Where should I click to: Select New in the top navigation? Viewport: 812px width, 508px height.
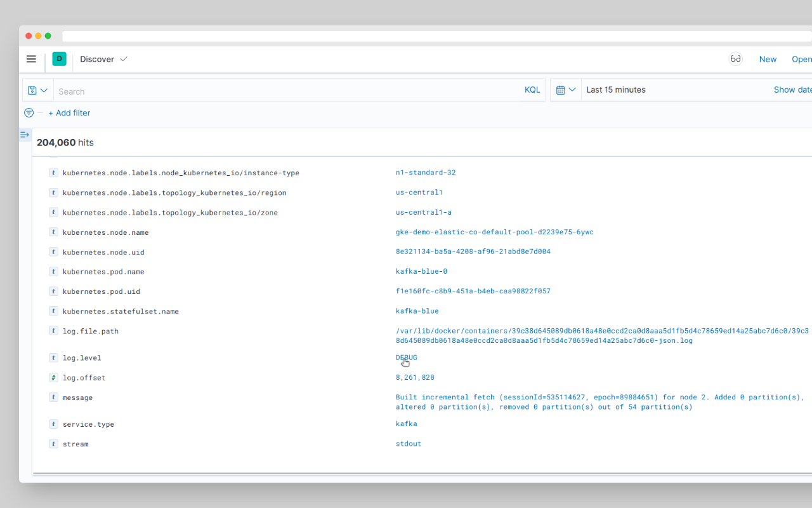pos(768,58)
